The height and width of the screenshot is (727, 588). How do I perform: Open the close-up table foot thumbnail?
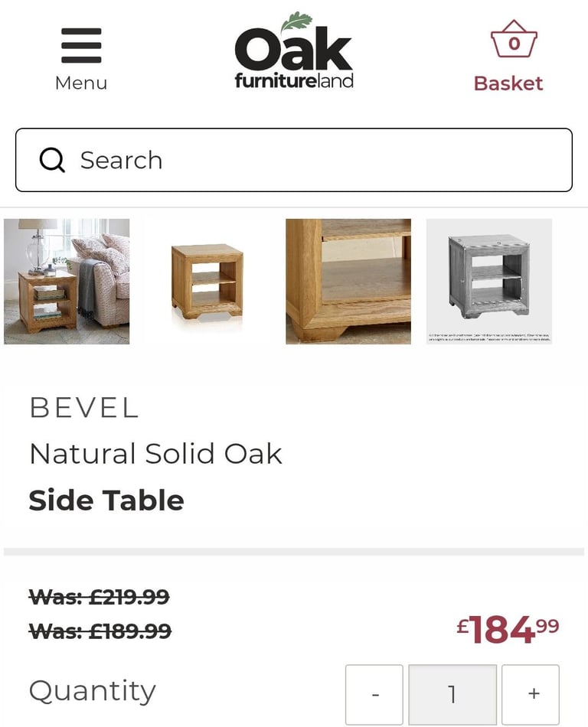pyautogui.click(x=348, y=282)
